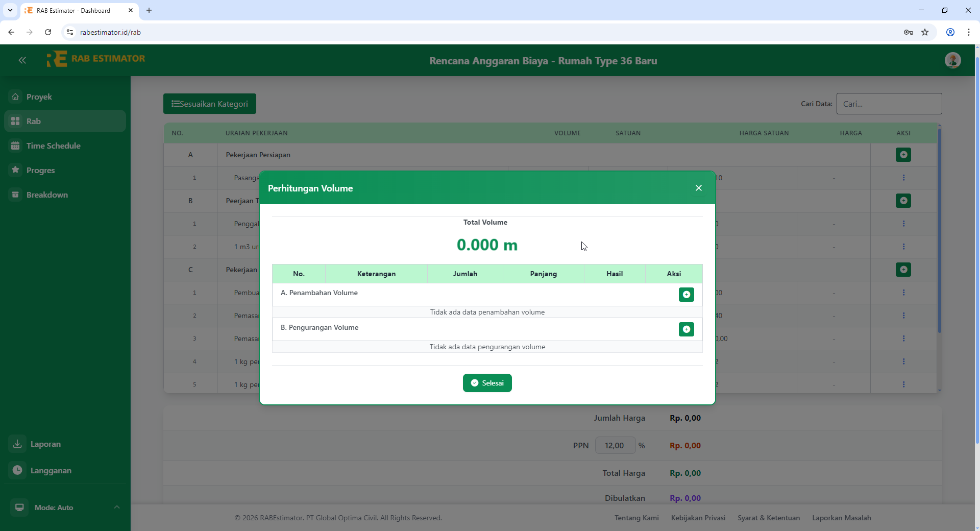The image size is (980, 531).
Task: Open the Proyek menu item
Action: click(39, 97)
